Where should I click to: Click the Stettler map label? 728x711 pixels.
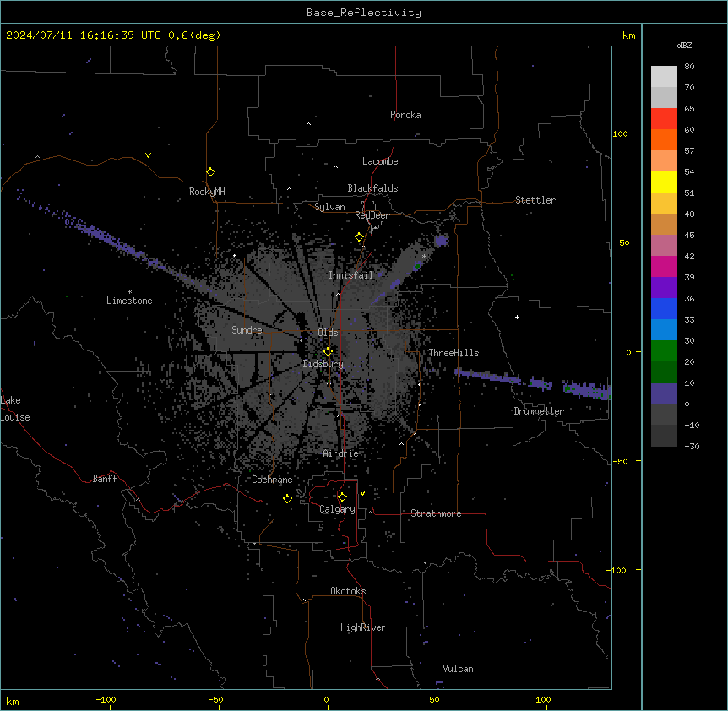(x=535, y=200)
